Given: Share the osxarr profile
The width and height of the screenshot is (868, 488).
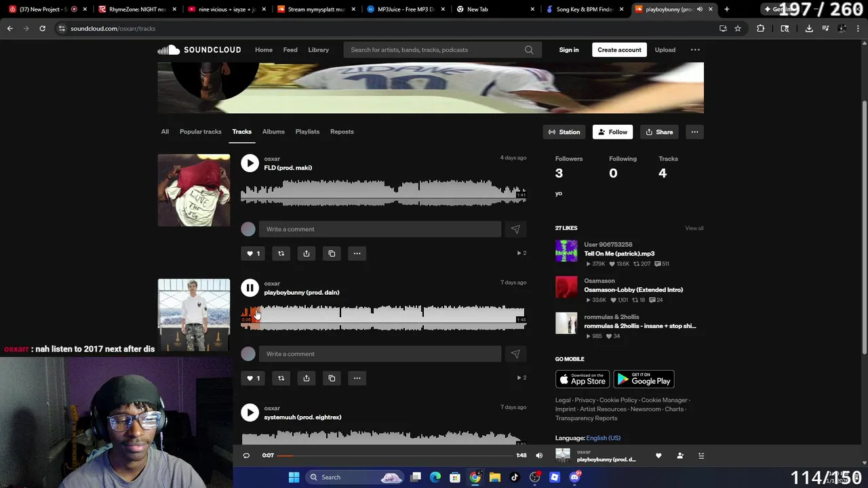Looking at the screenshot, I should (x=659, y=132).
